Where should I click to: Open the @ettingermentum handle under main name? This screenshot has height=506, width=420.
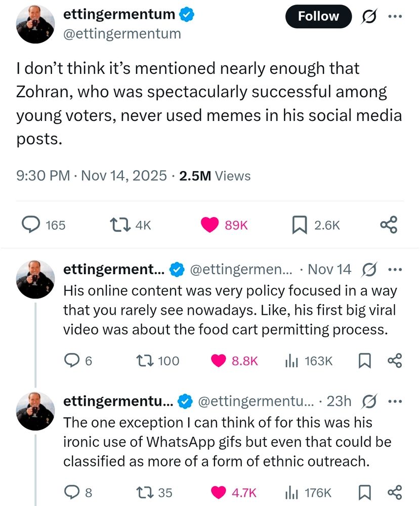pos(121,34)
